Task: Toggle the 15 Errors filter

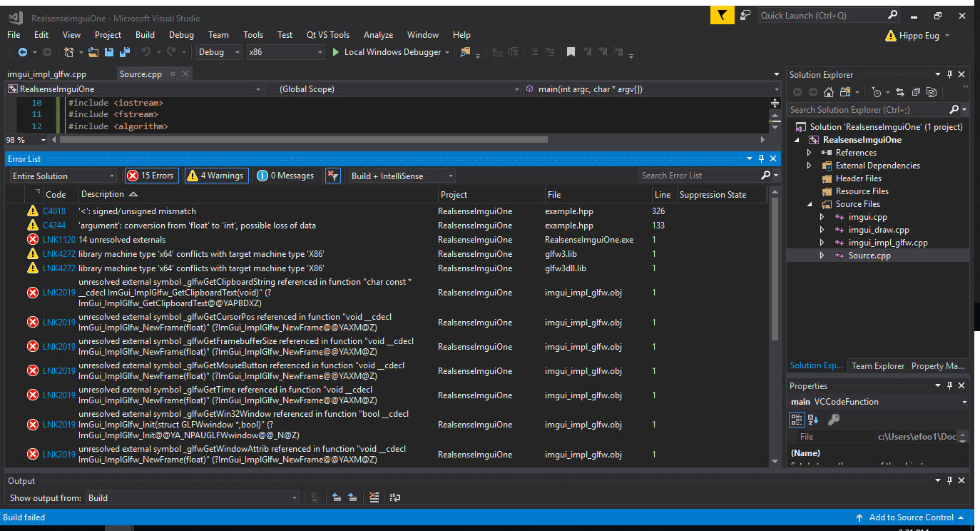Action: click(151, 175)
